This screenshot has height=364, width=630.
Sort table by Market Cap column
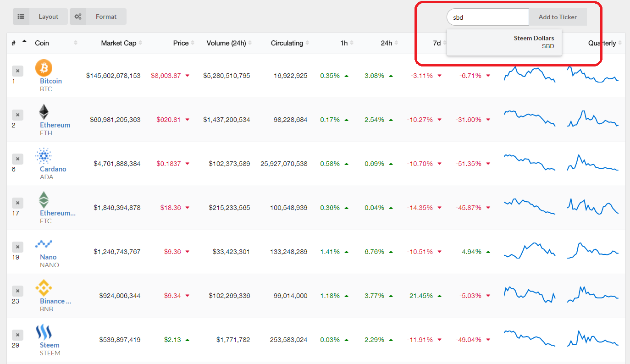[119, 43]
